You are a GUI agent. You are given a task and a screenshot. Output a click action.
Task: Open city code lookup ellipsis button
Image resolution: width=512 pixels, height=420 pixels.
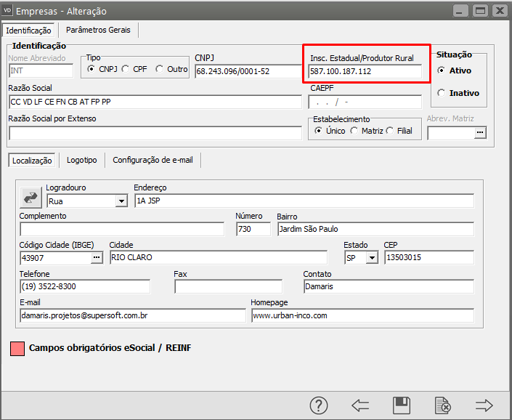point(97,258)
